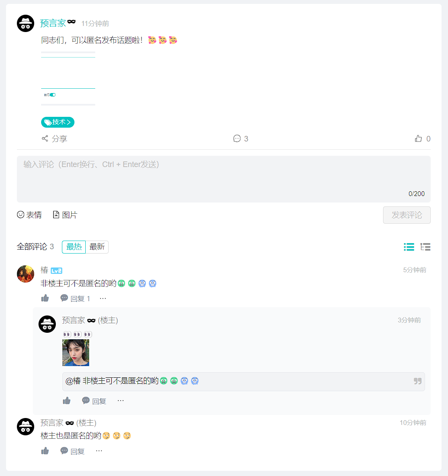Sort comments by 最热
This screenshot has width=448, height=476.
coord(74,247)
